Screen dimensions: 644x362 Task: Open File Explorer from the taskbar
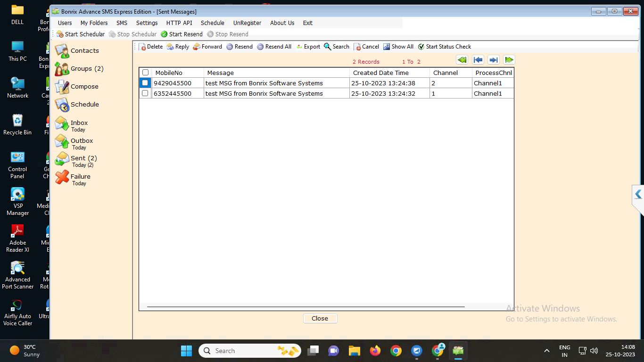click(355, 351)
